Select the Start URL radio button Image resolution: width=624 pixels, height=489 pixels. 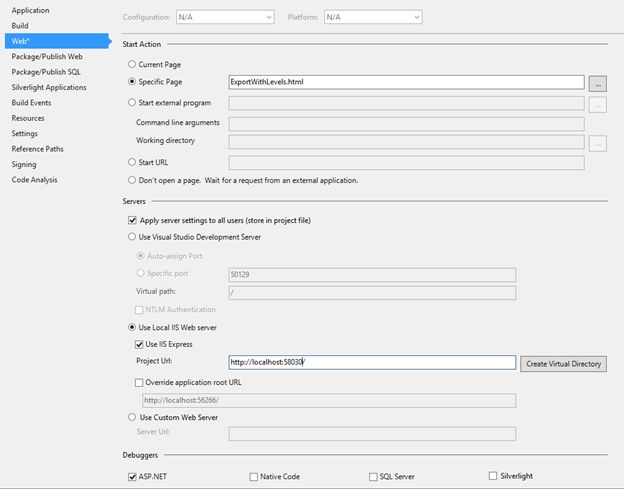132,162
